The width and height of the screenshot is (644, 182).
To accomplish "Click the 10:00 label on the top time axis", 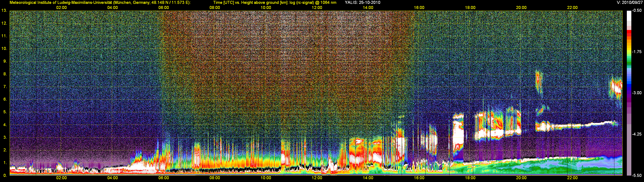I will [x=266, y=8].
